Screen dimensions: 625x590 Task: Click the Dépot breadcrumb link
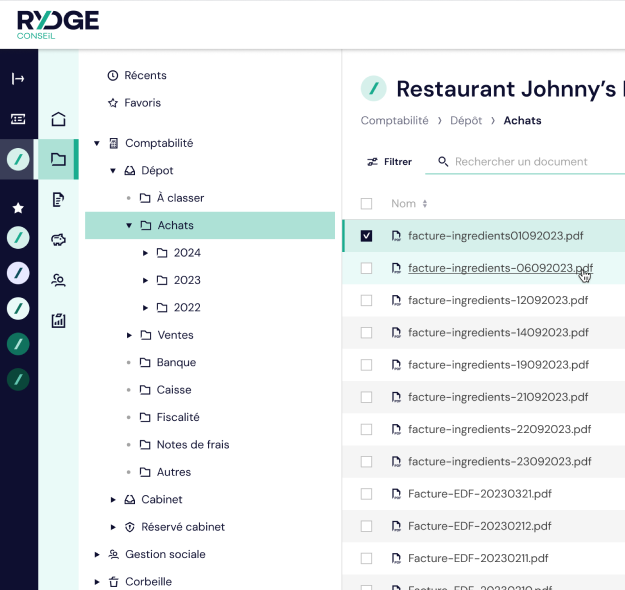tap(466, 120)
